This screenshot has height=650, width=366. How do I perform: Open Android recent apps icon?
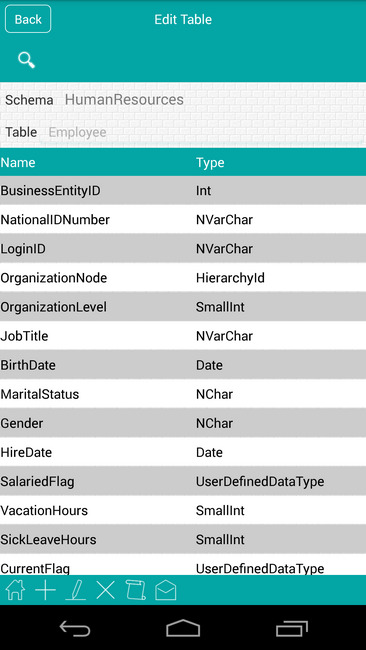pos(292,628)
